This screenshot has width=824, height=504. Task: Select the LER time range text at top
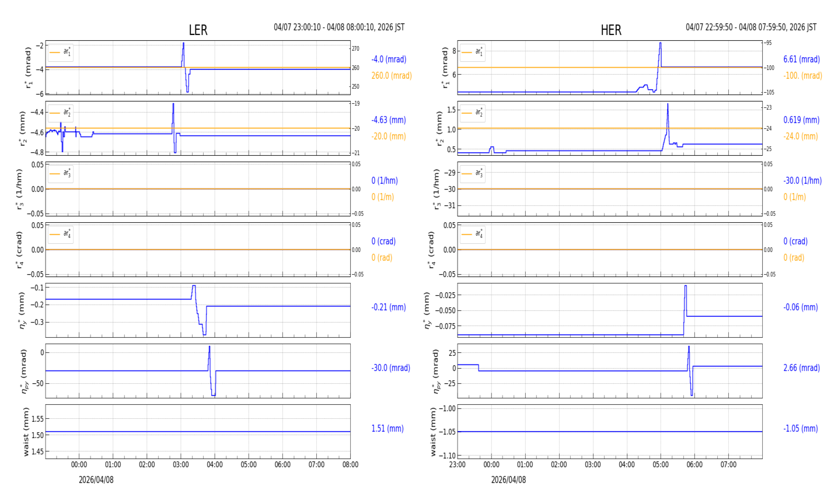click(339, 27)
